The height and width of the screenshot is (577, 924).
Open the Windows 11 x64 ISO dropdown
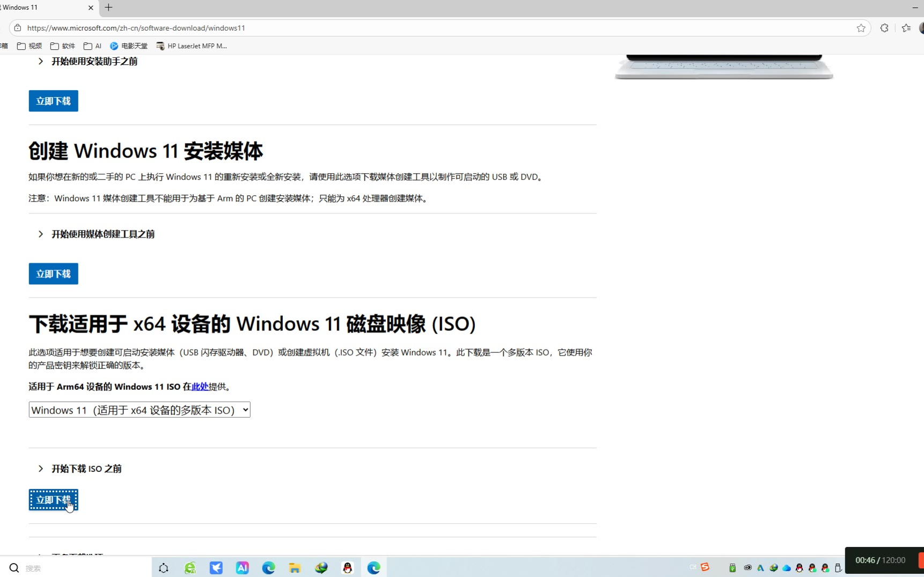pos(140,410)
